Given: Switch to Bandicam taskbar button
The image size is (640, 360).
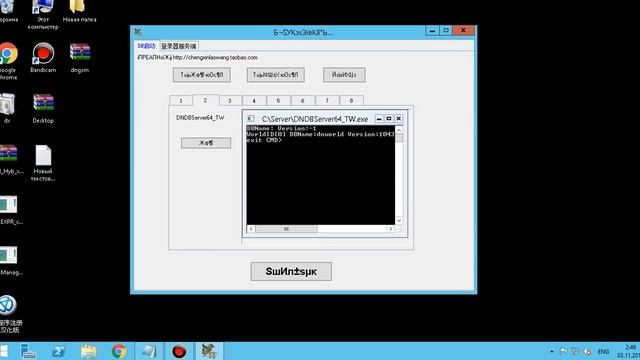Looking at the screenshot, I should pos(179,351).
